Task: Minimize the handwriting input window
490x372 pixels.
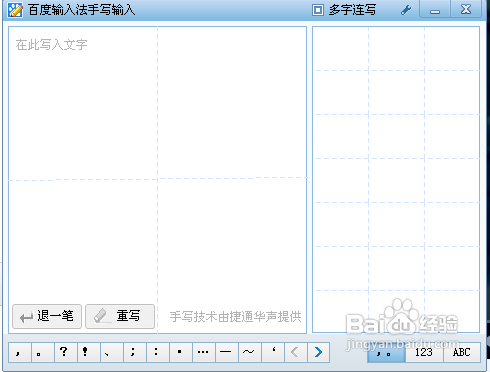Action: (x=435, y=9)
